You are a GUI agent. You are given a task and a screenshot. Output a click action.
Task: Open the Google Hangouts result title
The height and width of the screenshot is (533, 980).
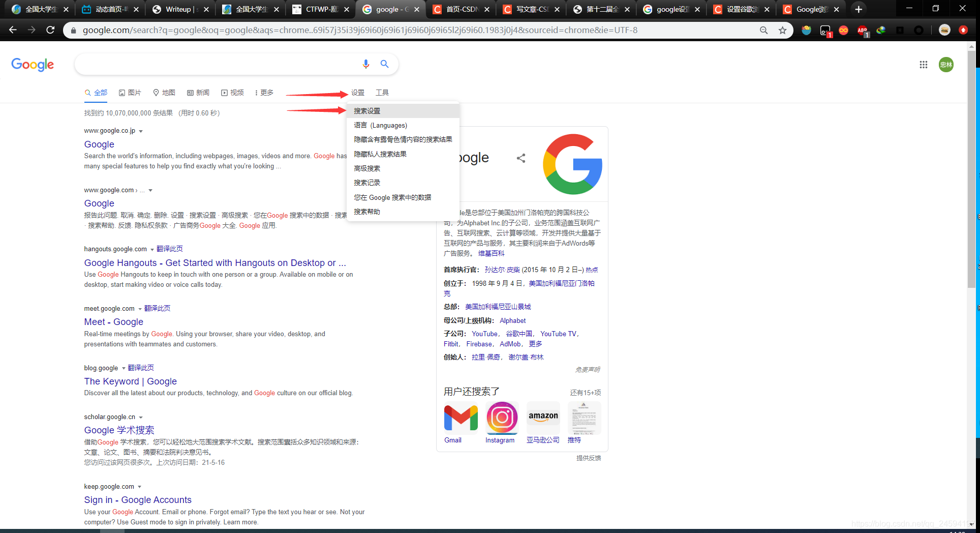215,263
